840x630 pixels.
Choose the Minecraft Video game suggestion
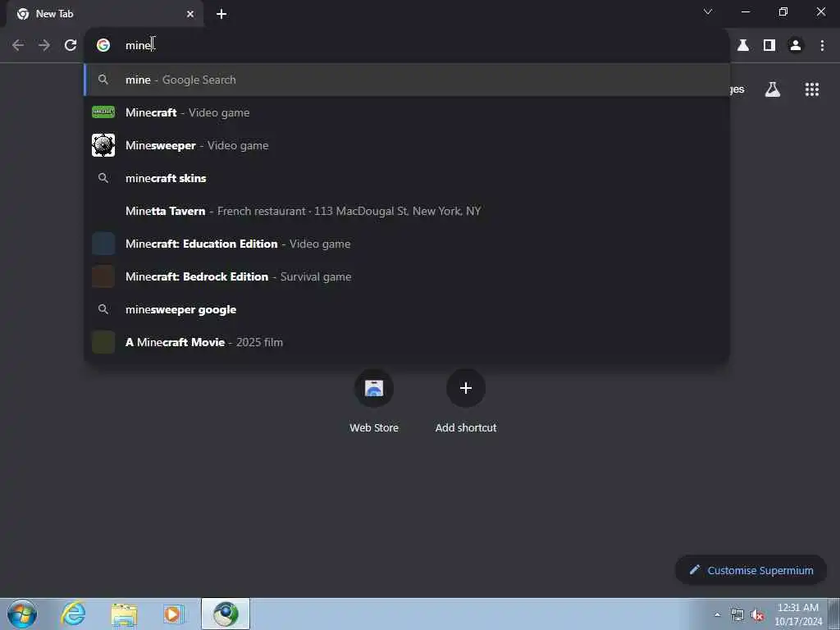tap(407, 112)
